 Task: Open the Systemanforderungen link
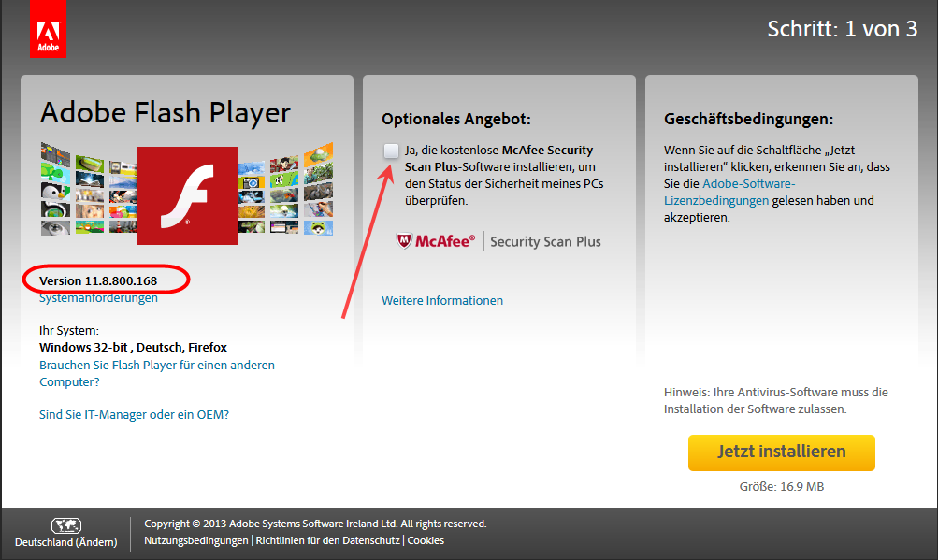(x=99, y=298)
